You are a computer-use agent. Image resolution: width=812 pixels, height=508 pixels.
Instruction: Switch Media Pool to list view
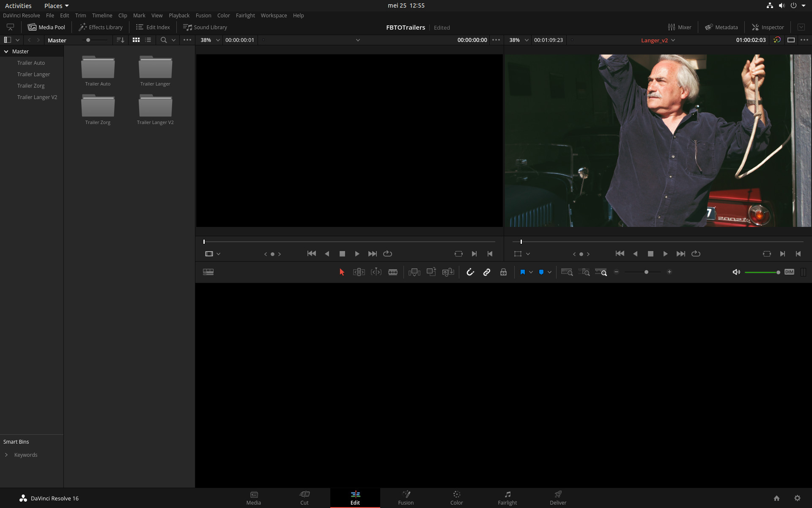[x=148, y=40]
